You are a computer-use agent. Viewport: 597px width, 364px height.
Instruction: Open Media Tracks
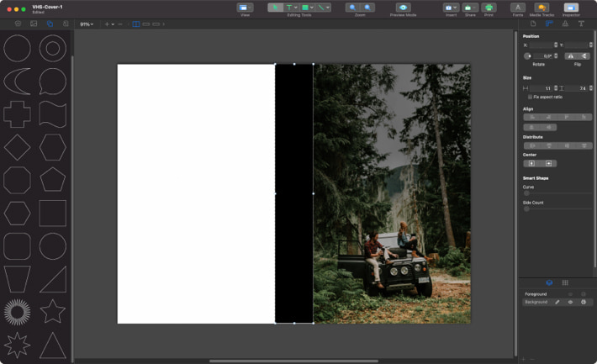[542, 8]
